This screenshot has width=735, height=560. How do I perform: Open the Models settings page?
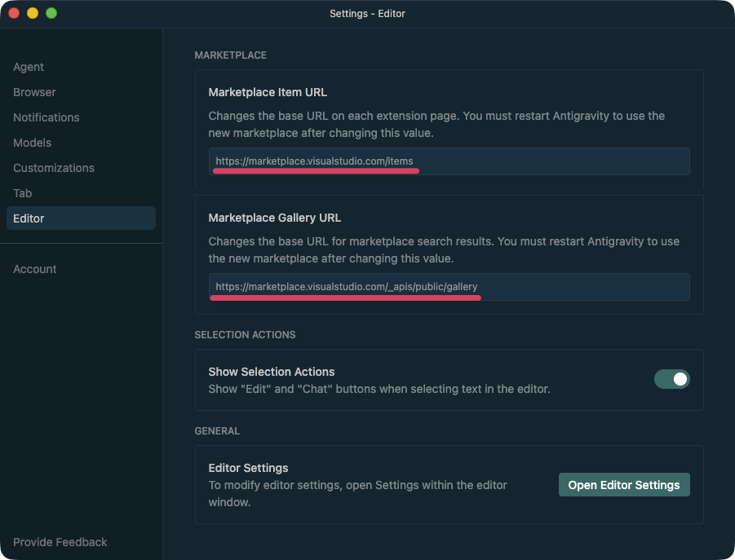(32, 143)
